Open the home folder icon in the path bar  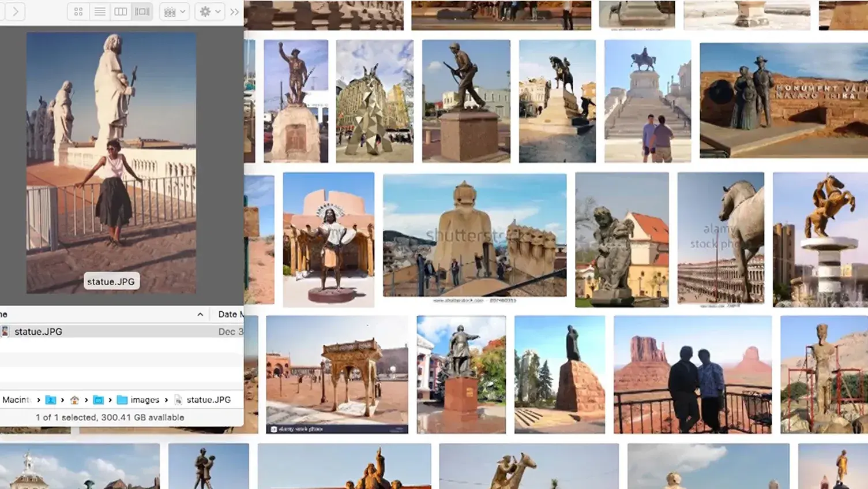[75, 400]
